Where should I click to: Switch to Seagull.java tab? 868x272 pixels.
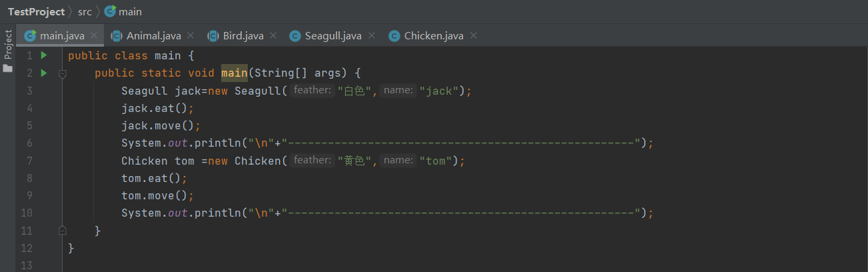click(333, 36)
